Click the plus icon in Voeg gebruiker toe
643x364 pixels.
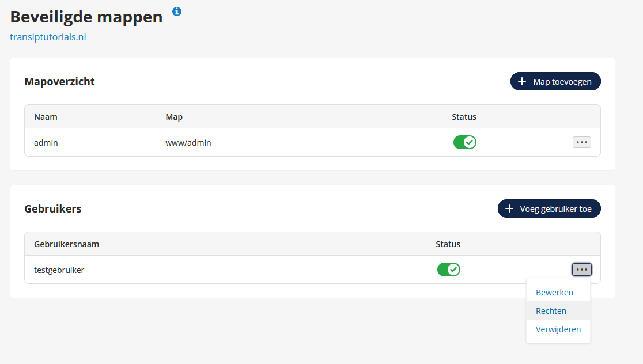point(509,208)
